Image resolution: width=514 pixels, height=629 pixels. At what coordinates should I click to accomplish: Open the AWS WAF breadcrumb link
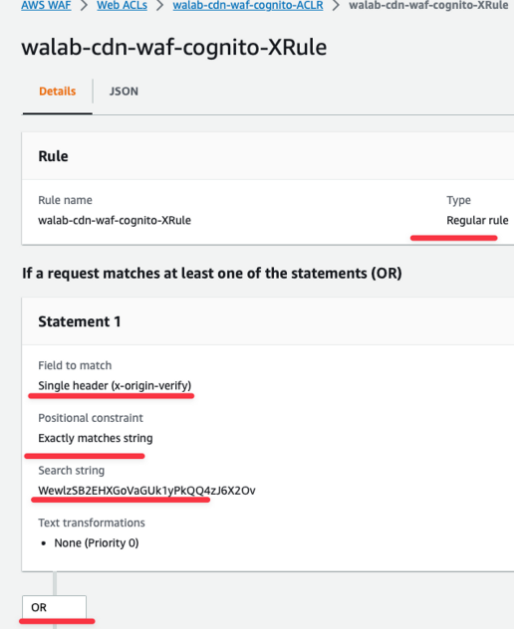pos(46,5)
